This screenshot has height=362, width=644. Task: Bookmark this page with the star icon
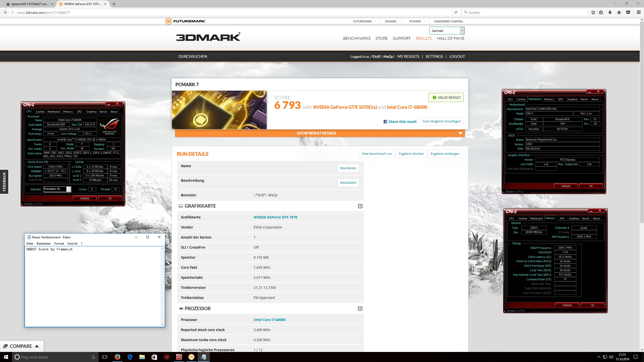pos(593,12)
